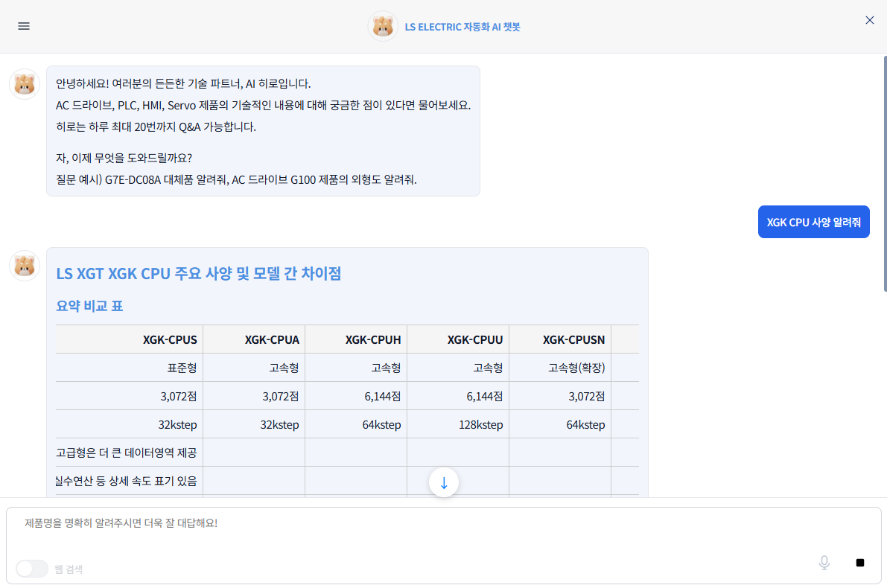Open the sidebar hamburger menu
Screen dimensions: 887x588
pos(23,26)
